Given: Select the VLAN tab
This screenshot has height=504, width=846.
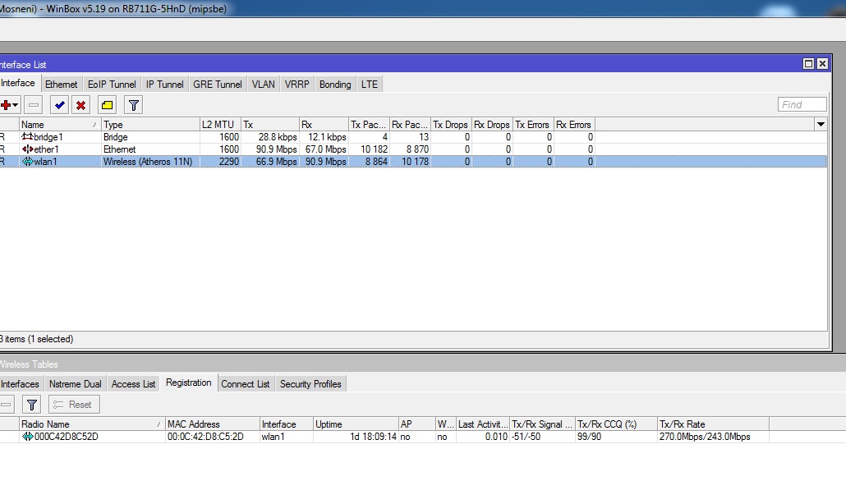Looking at the screenshot, I should point(263,85).
